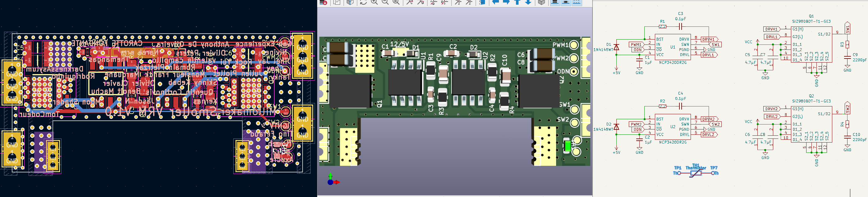Viewport: 868px width, 197px height.
Task: Click first Rotate Z axis icon
Action: 458,2
